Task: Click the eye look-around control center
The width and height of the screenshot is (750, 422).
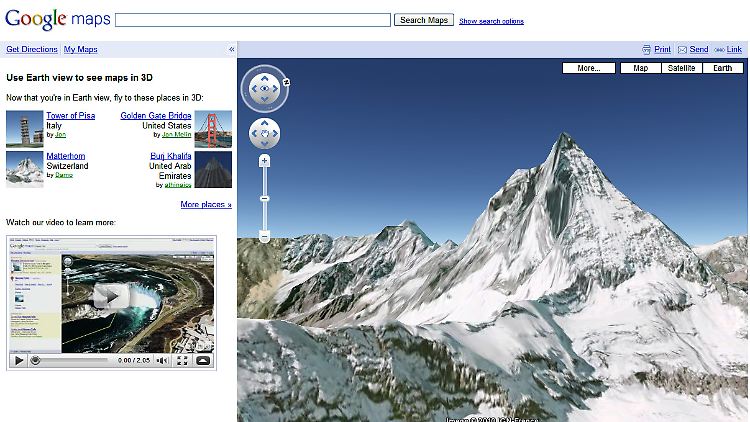Action: click(x=264, y=89)
